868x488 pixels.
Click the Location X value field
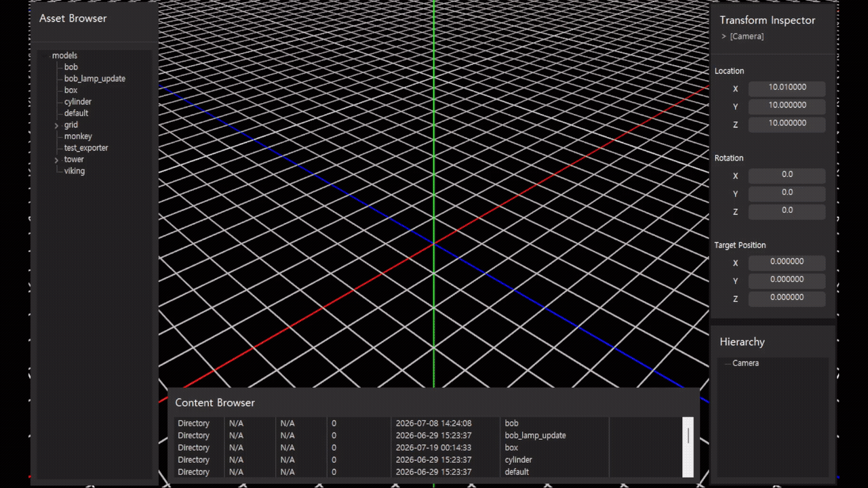[x=787, y=88]
